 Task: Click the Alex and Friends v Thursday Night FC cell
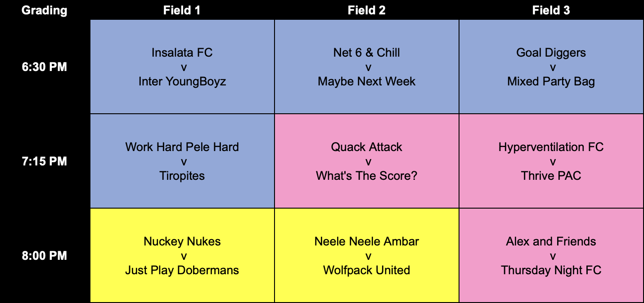(x=551, y=255)
